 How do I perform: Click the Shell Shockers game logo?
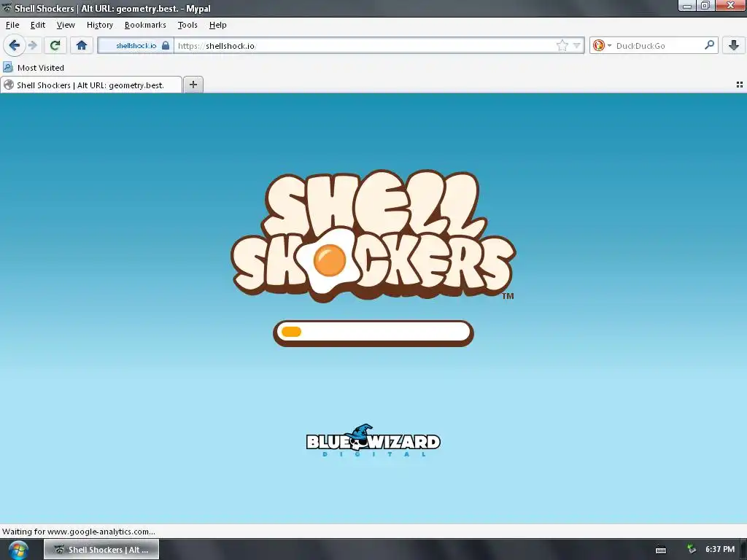tap(373, 236)
